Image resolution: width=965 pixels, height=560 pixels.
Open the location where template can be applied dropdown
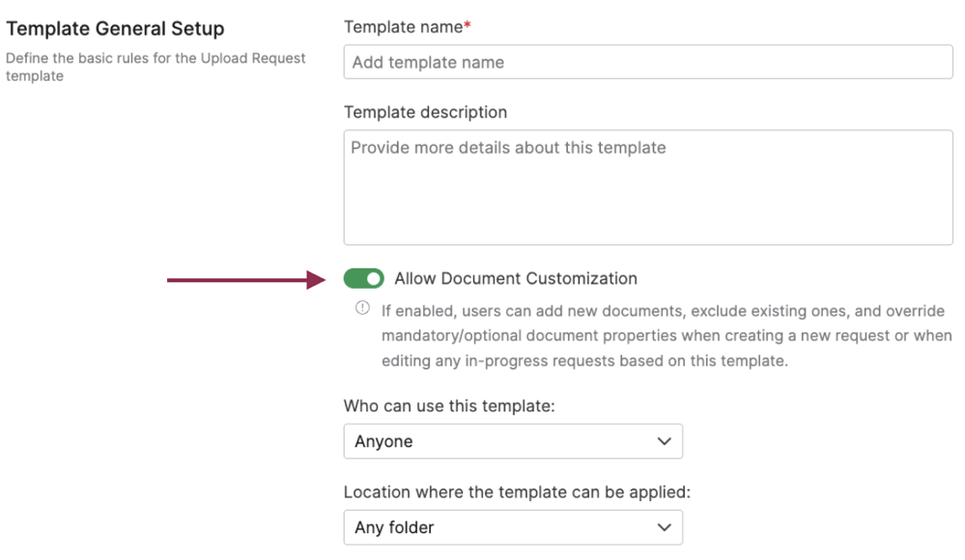[x=513, y=527]
